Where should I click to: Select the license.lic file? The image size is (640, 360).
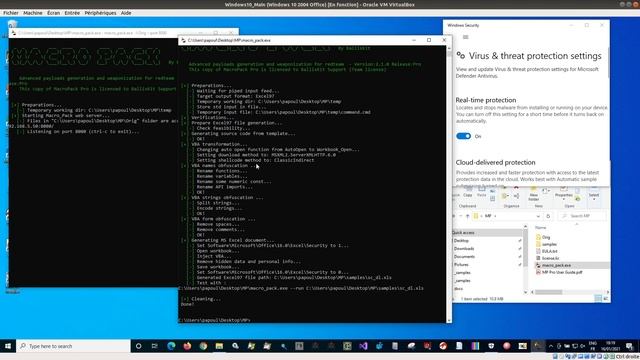point(550,258)
